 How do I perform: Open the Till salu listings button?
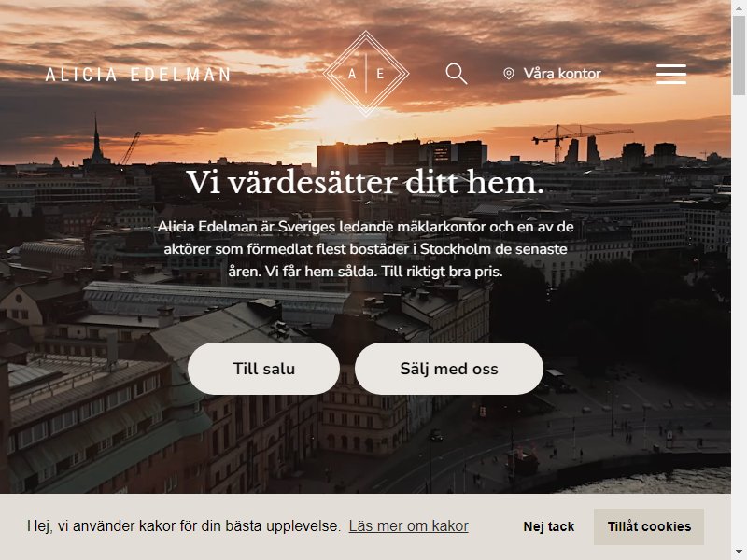coord(263,369)
